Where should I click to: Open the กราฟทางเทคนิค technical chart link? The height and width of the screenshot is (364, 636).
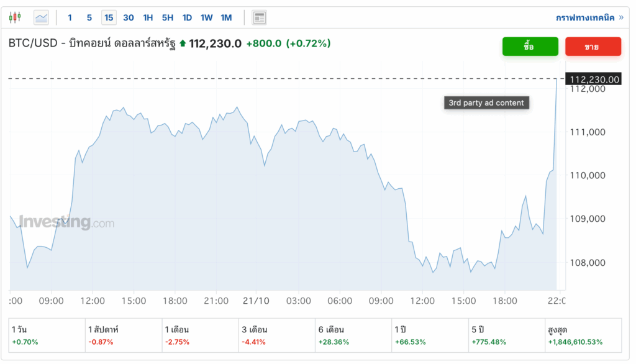(589, 17)
